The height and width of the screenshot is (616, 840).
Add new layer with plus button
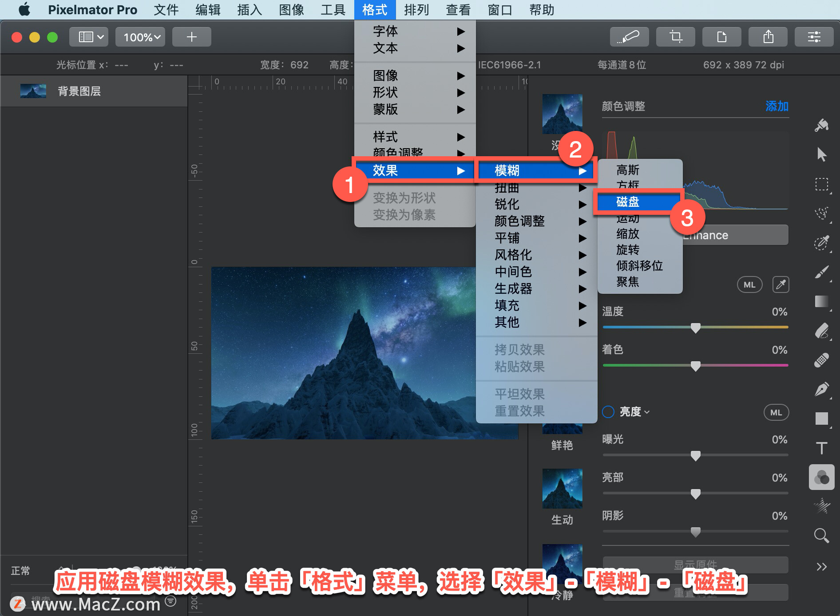[x=192, y=37]
